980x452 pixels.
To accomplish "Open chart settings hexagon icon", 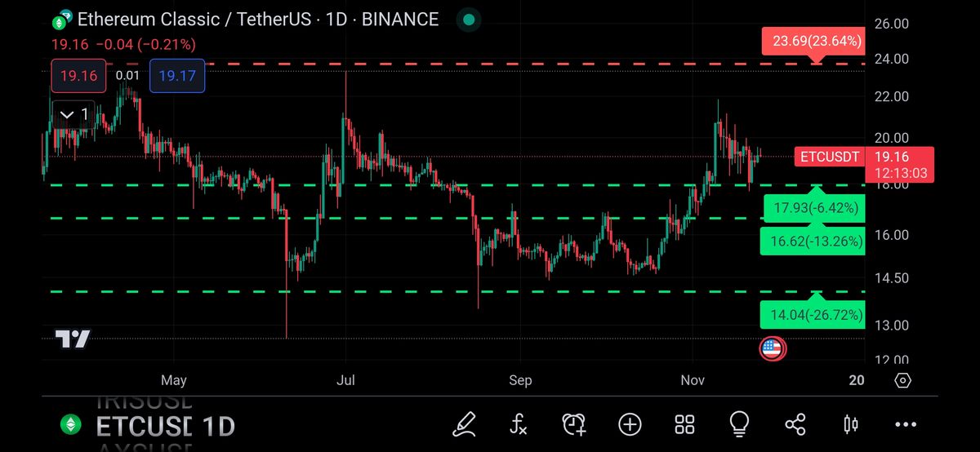I will pyautogui.click(x=902, y=380).
